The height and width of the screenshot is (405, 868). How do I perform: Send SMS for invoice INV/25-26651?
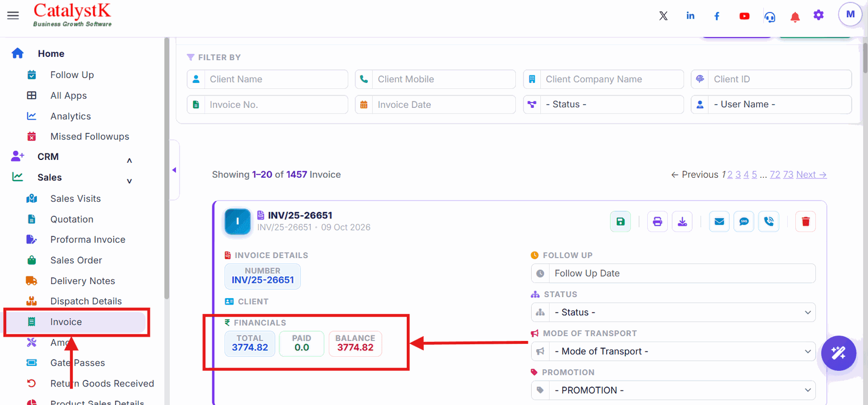(744, 221)
